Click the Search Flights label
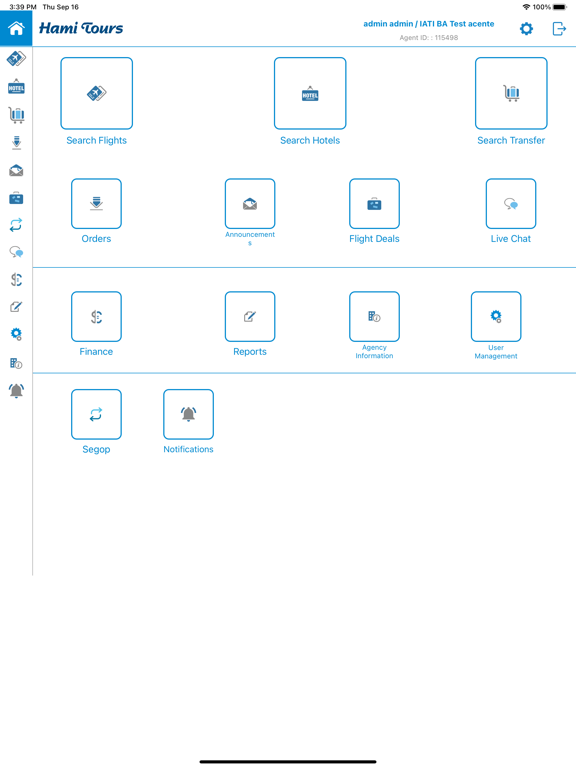Viewport: 576px width, 768px height. point(96,141)
